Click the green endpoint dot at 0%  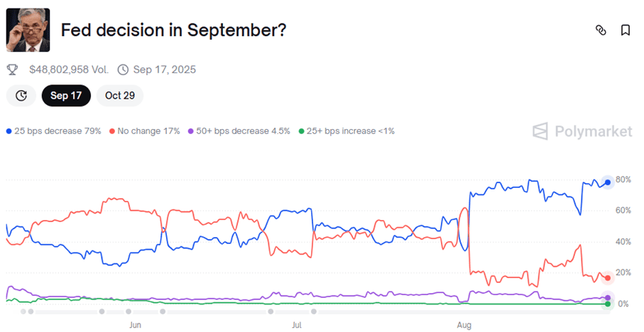click(608, 304)
